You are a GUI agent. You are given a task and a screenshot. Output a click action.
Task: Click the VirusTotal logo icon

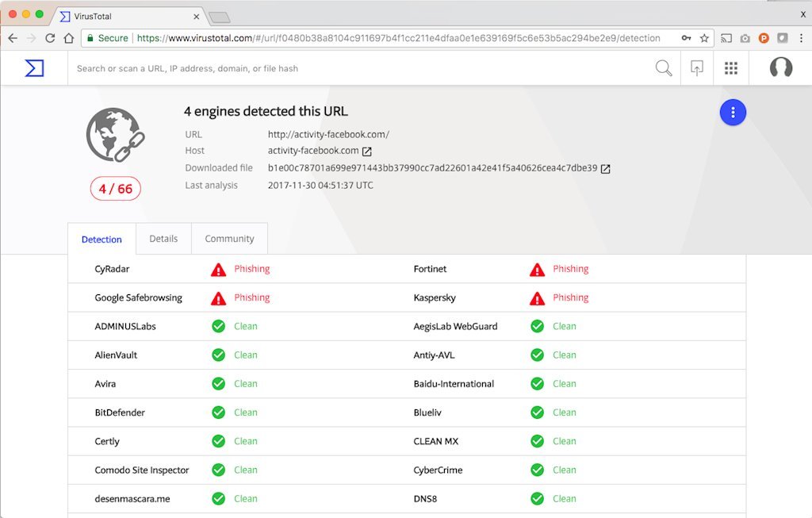point(34,68)
